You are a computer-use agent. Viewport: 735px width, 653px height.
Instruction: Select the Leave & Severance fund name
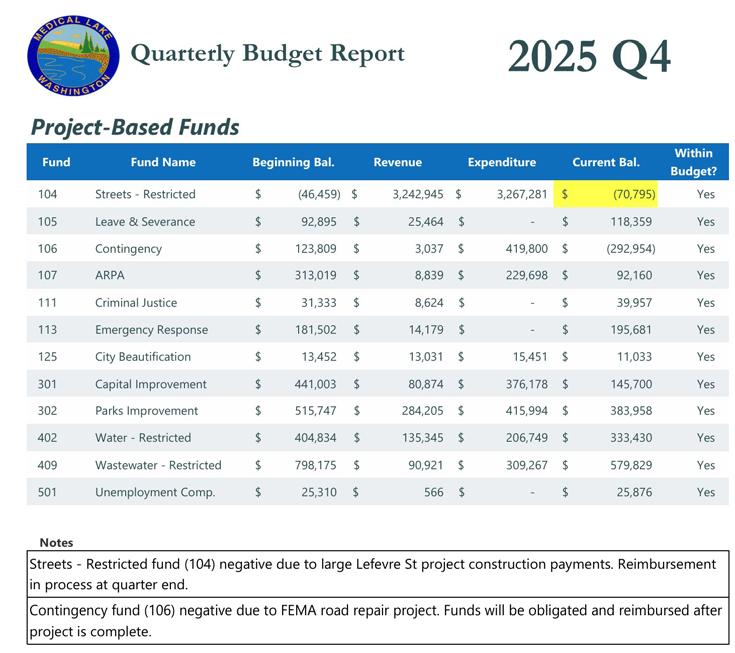[x=145, y=222]
